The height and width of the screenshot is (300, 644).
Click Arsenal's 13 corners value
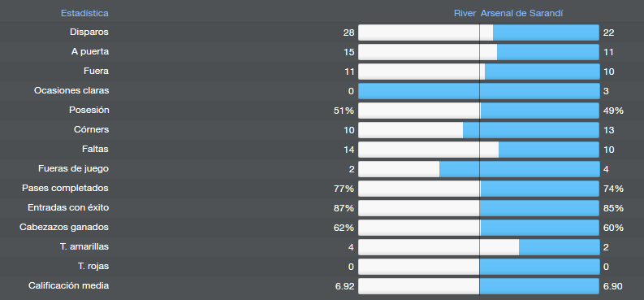pyautogui.click(x=609, y=130)
